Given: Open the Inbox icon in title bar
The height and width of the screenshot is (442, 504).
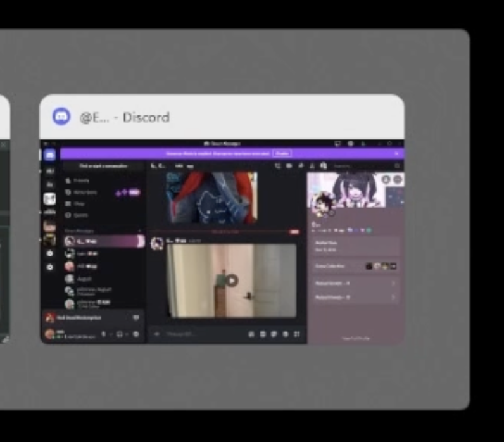Looking at the screenshot, I should 337,144.
